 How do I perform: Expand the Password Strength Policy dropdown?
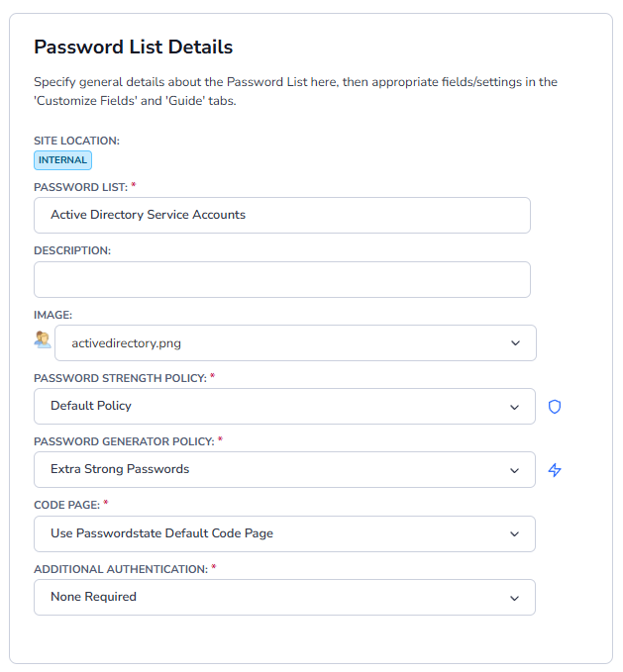[x=284, y=406]
